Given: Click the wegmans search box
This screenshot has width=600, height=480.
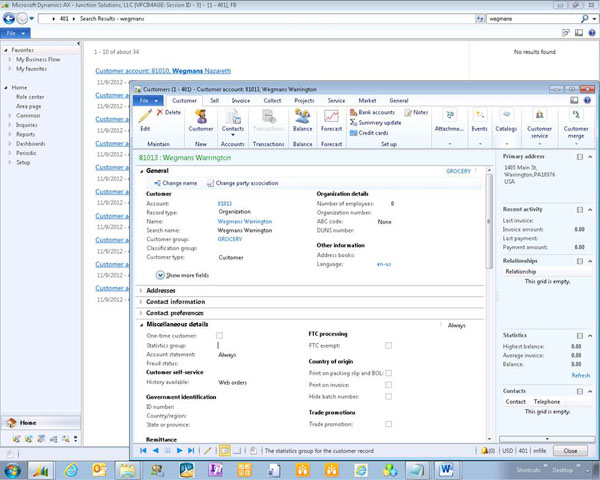Looking at the screenshot, I should 533,18.
